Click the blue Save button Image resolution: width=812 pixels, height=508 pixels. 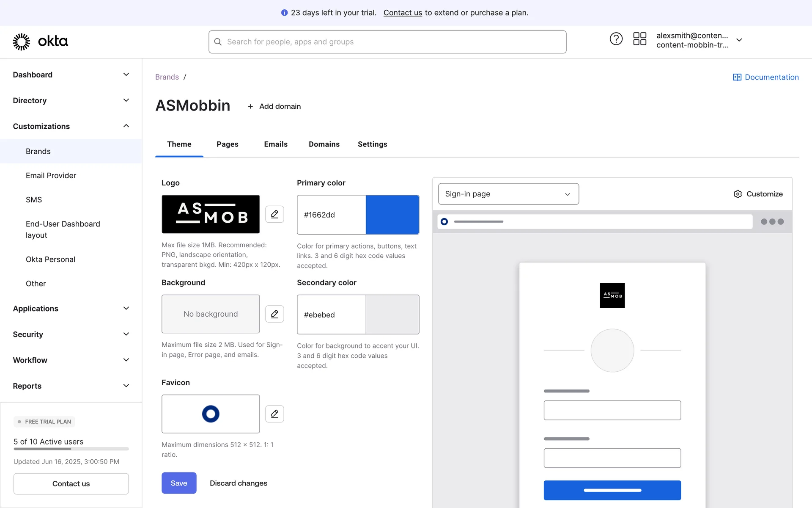[178, 483]
